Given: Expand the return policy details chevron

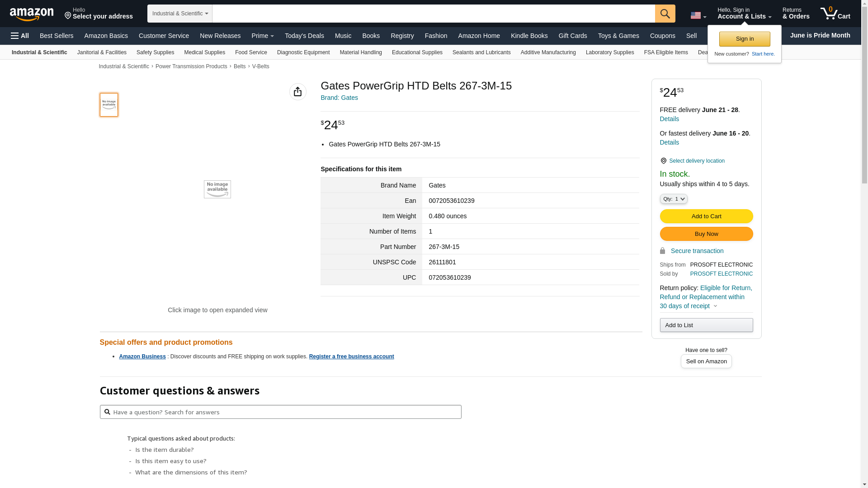Looking at the screenshot, I should coord(715,306).
